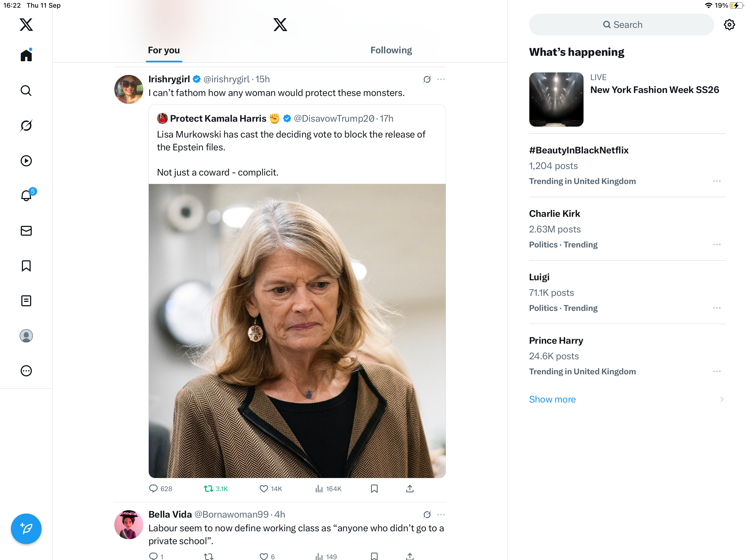
Task: Open options for Charlie Kirk trend
Action: tap(717, 244)
